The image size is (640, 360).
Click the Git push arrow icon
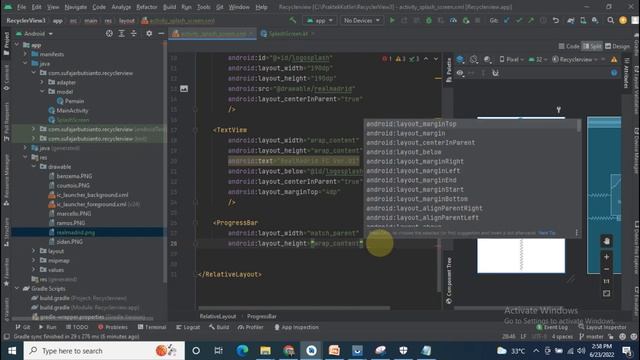pos(531,20)
